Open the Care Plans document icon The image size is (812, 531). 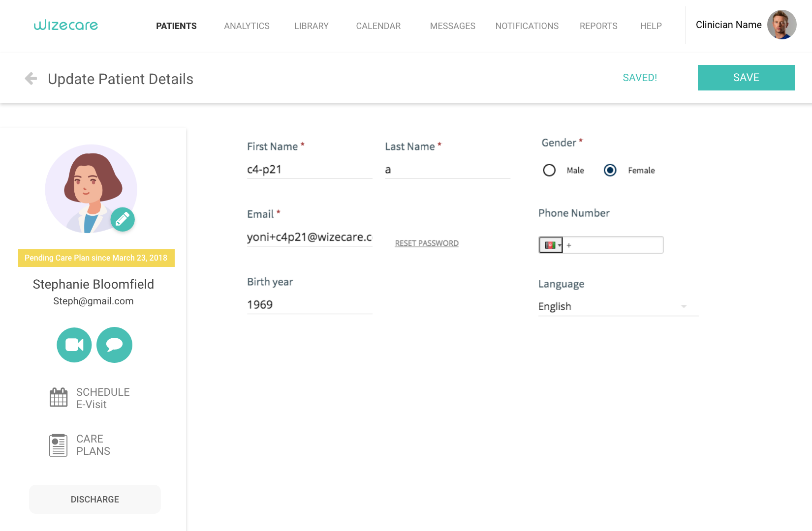59,445
